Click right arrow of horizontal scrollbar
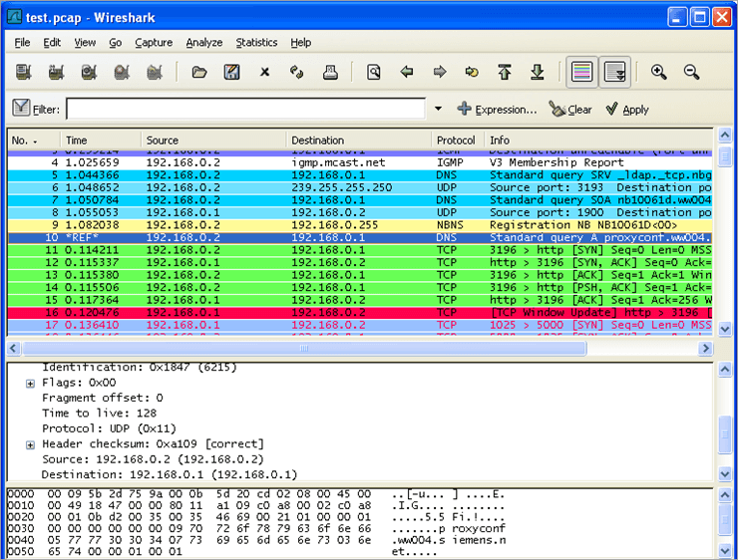738x560 pixels. (705, 349)
